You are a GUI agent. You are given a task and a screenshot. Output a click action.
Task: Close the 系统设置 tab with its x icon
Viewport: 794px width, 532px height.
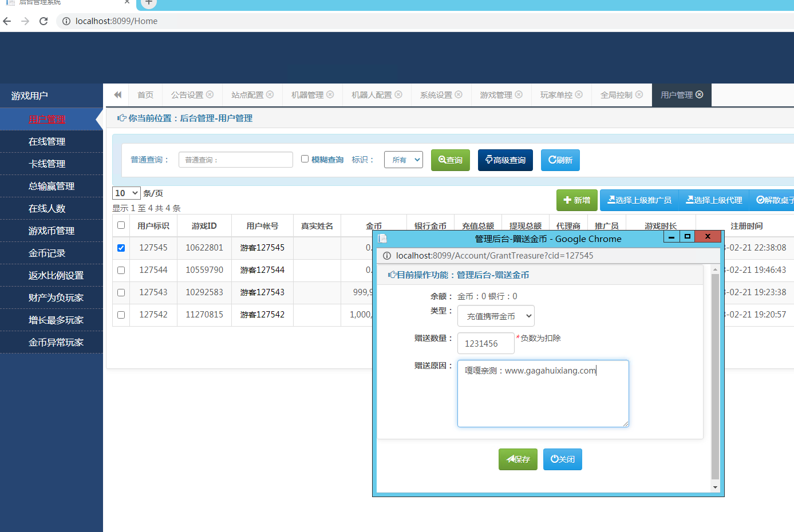coord(459,94)
